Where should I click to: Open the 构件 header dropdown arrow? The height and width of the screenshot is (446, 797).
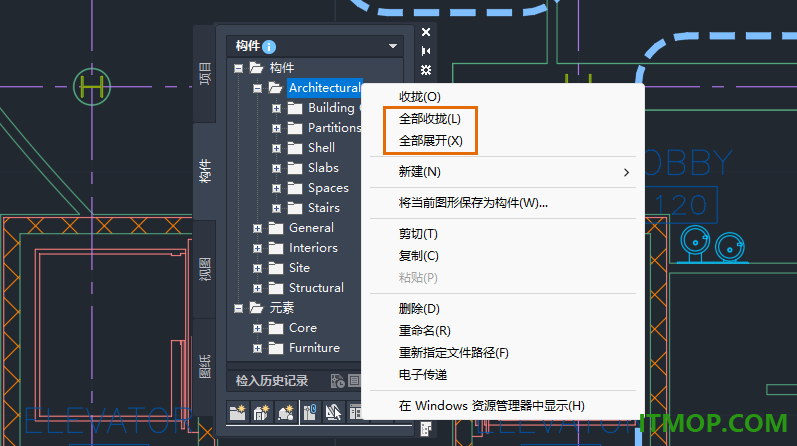[x=393, y=46]
